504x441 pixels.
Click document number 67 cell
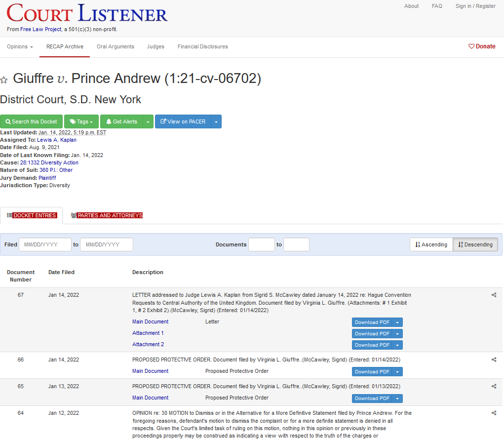pyautogui.click(x=21, y=295)
